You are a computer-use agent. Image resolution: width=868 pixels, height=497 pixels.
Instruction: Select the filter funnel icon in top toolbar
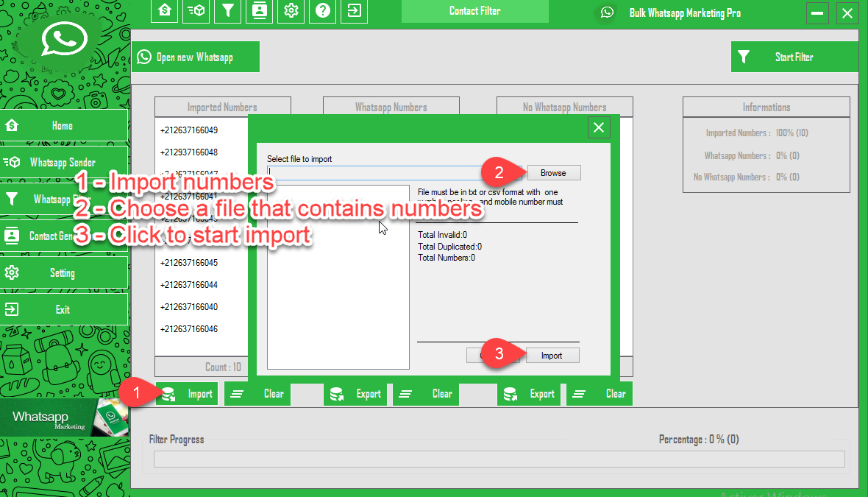pyautogui.click(x=228, y=11)
